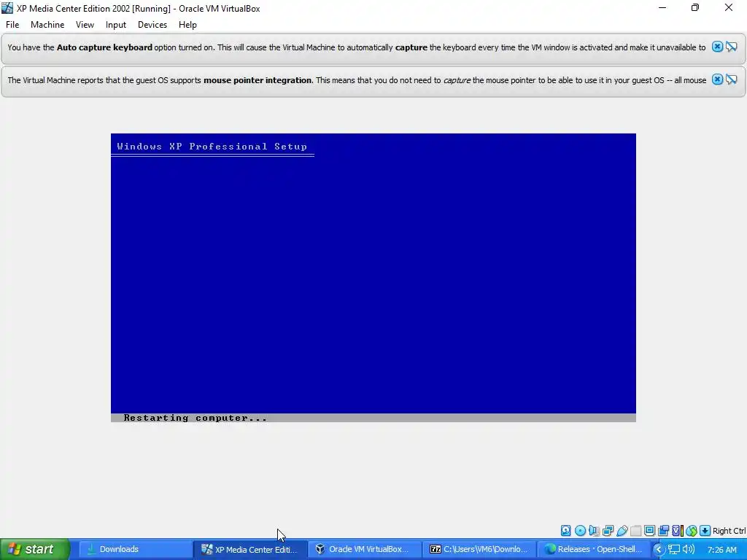Suppress the Auto capture keyboard message permanently
Screen dimensions: 747x560
pyautogui.click(x=732, y=47)
